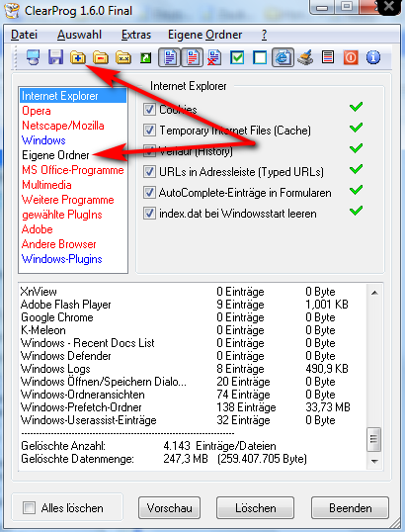This screenshot has width=405, height=532.
Task: Enable the Alles löschen checkbox
Action: click(29, 508)
